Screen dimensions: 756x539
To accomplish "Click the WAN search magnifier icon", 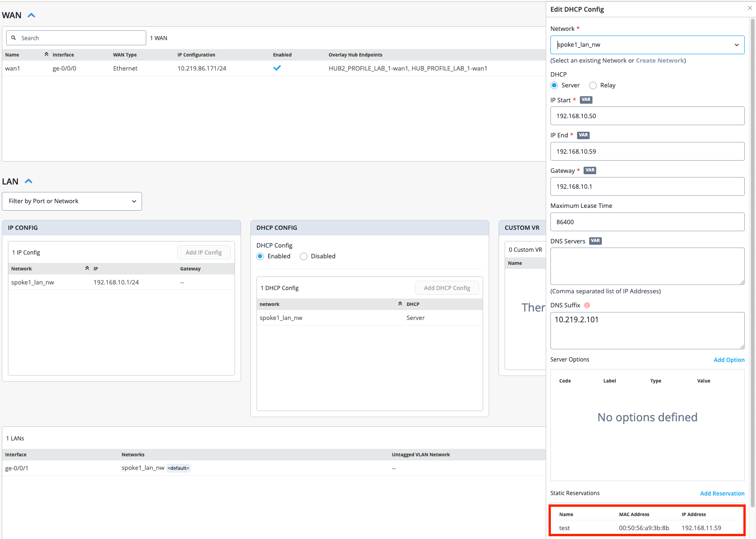I will tap(14, 38).
